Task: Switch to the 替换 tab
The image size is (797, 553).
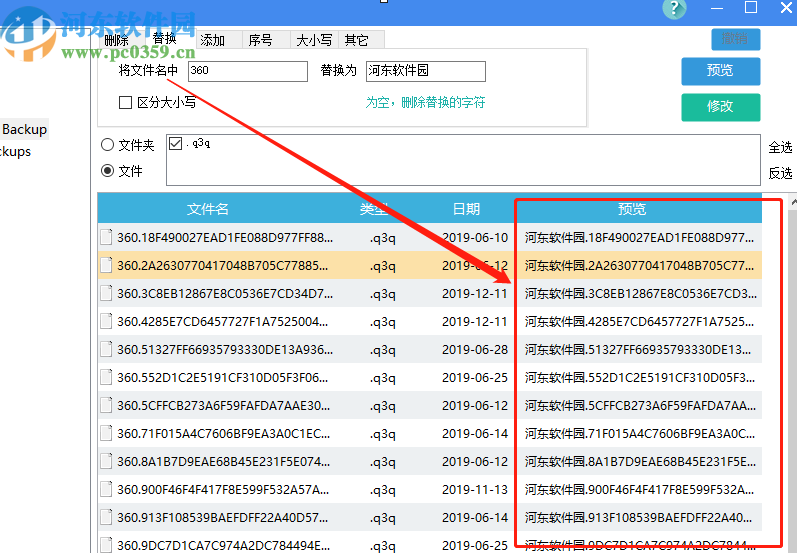Action: click(x=164, y=39)
